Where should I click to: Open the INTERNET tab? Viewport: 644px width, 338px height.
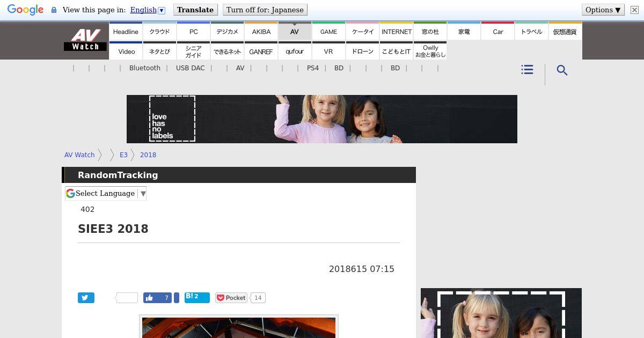coord(397,32)
